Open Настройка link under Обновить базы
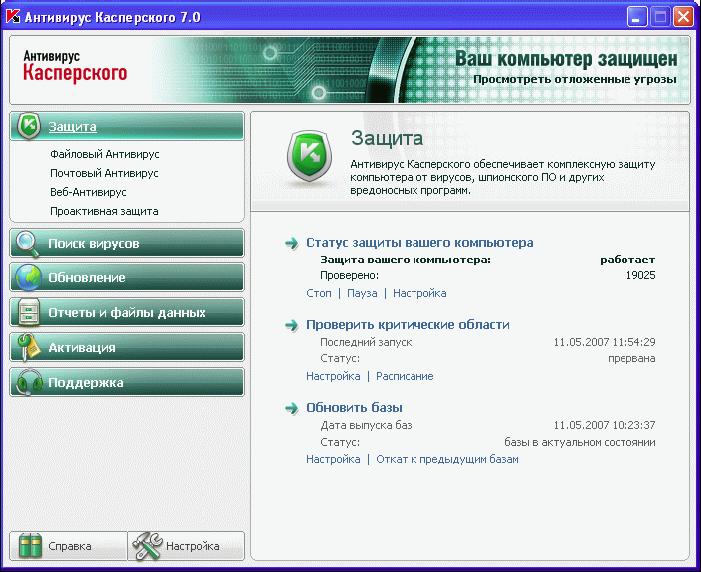Image resolution: width=701 pixels, height=572 pixels. pyautogui.click(x=333, y=460)
